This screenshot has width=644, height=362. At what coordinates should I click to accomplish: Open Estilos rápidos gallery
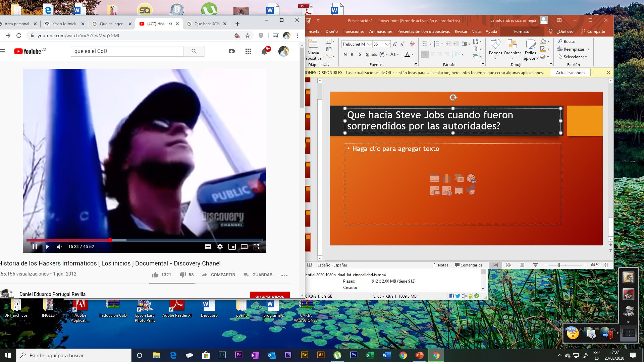pos(530,50)
